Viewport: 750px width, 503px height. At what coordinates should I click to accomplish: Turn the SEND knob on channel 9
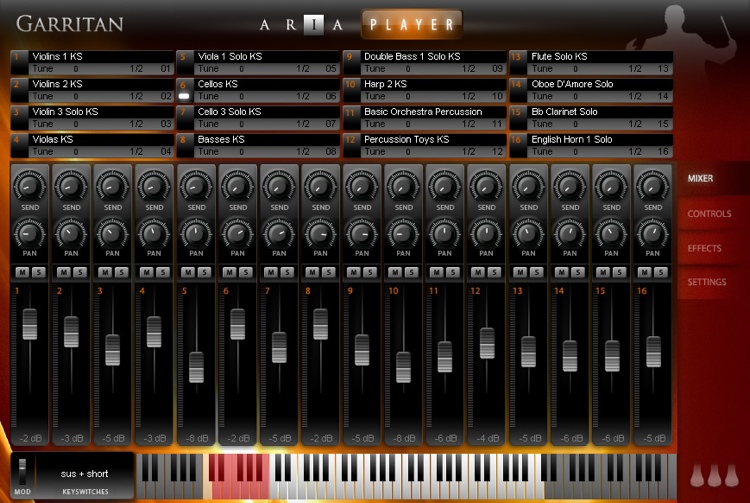[x=362, y=185]
